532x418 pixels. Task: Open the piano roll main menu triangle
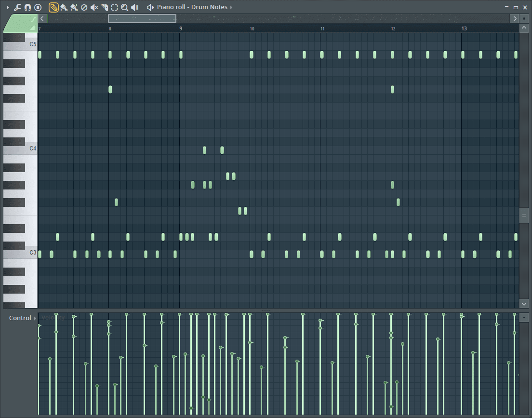point(8,7)
